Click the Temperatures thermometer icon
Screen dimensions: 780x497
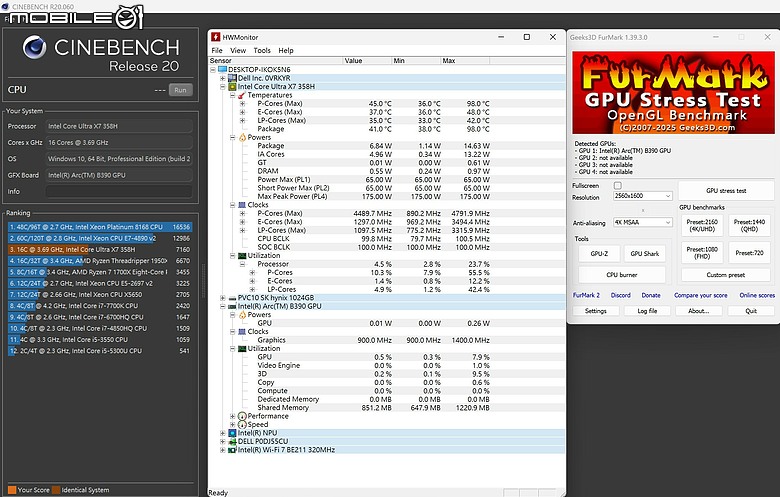pos(242,95)
